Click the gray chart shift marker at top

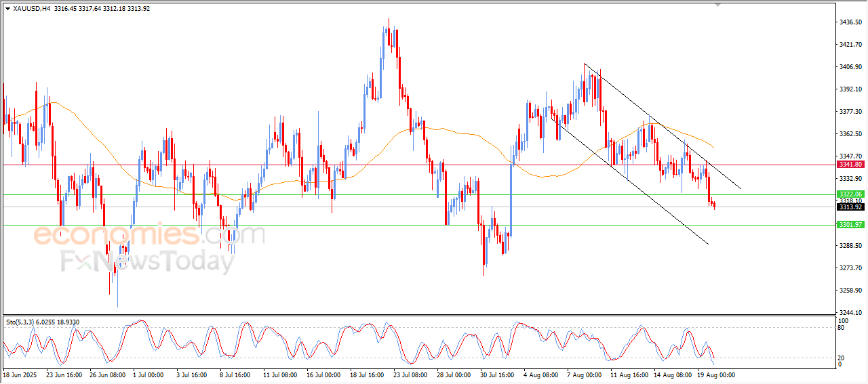pyautogui.click(x=717, y=5)
